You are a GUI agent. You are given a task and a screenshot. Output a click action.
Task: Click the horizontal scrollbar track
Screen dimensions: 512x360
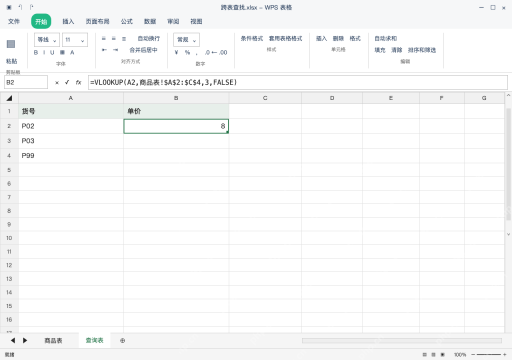click(402, 341)
